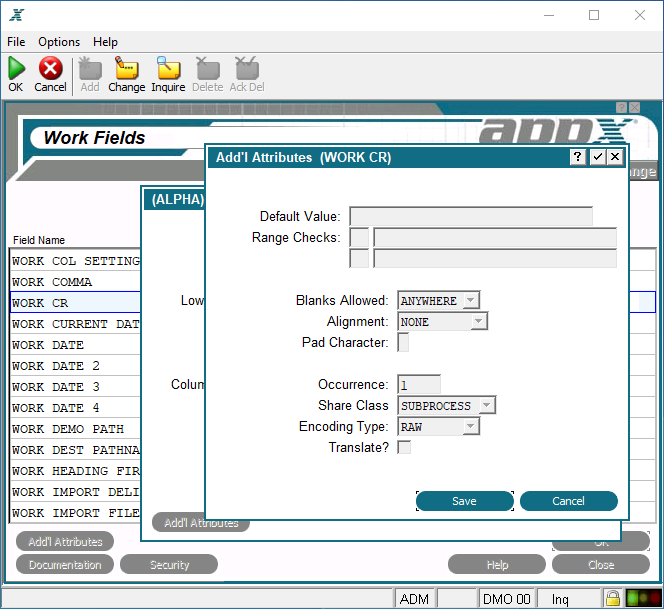
Task: Click the Security button
Action: pyautogui.click(x=169, y=565)
